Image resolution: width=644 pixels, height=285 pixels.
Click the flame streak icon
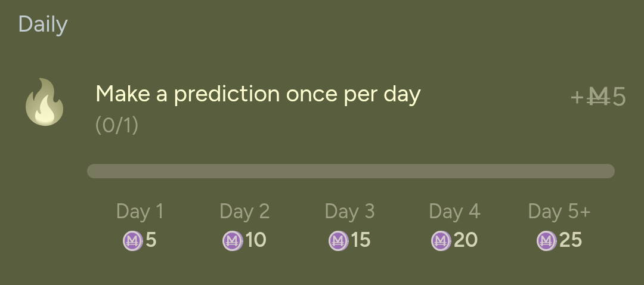[x=44, y=103]
